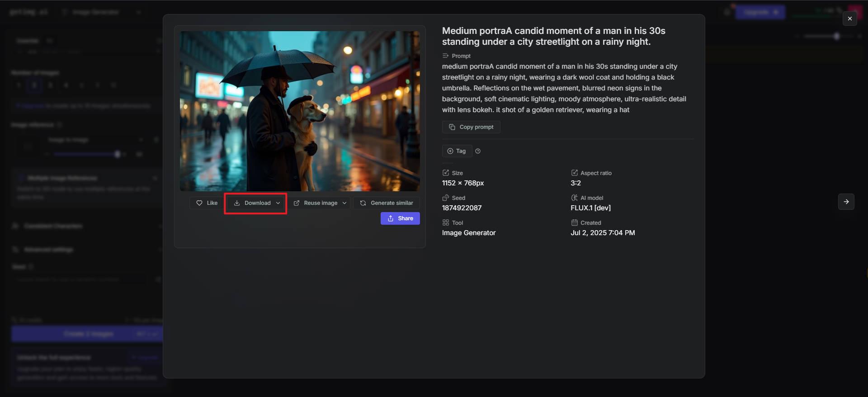This screenshot has width=868, height=397.
Task: Open the tag help question icon
Action: coord(478,151)
